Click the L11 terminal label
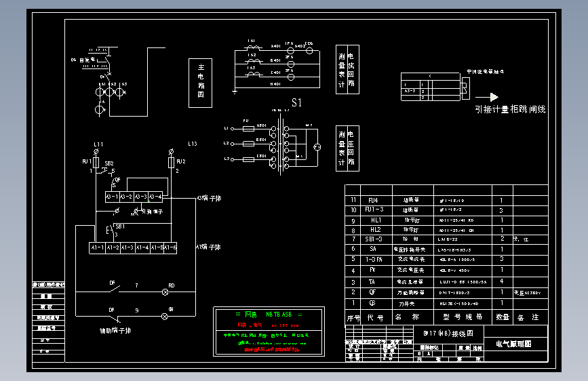The image size is (588, 381). click(x=98, y=144)
